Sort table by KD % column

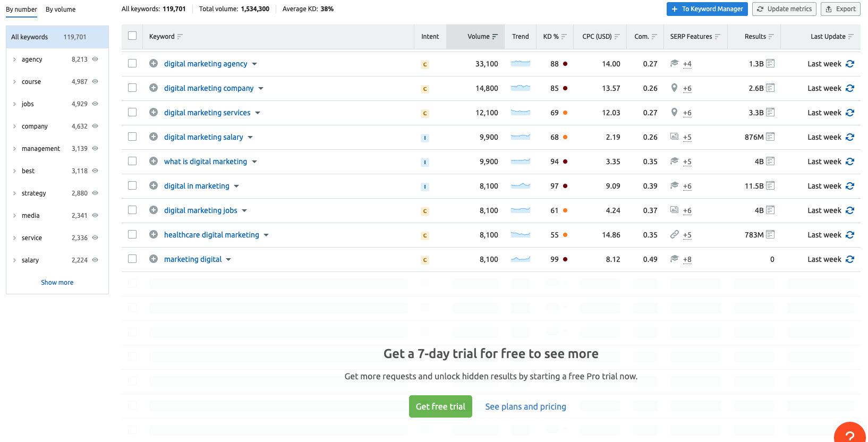tap(555, 37)
